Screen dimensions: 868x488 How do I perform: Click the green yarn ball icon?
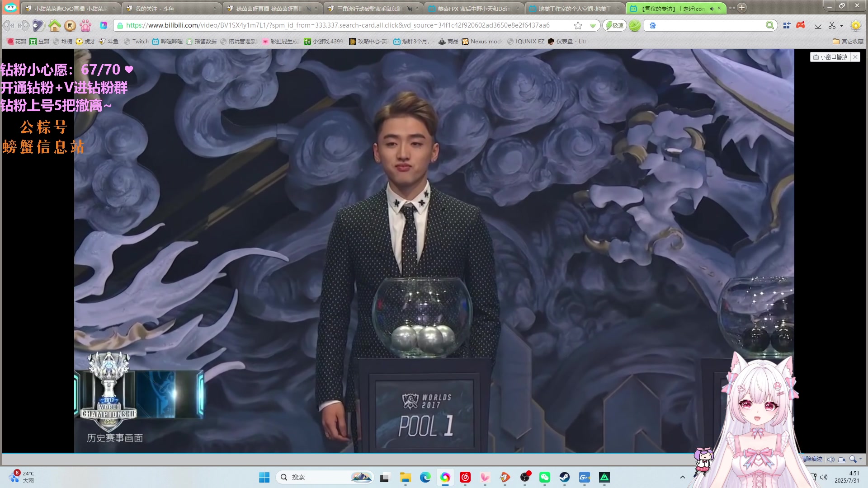635,26
